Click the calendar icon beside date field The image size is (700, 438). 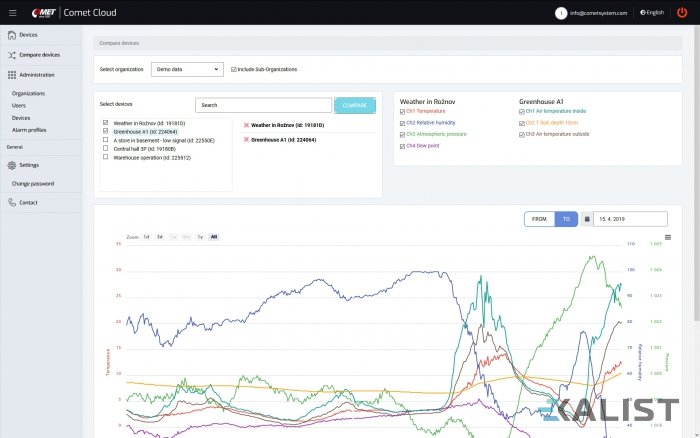[587, 218]
